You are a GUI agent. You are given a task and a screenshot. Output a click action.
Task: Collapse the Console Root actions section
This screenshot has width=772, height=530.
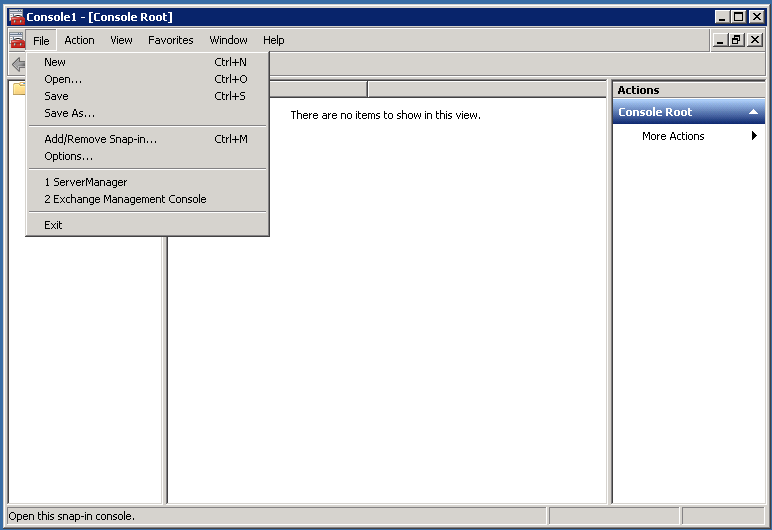tap(752, 112)
